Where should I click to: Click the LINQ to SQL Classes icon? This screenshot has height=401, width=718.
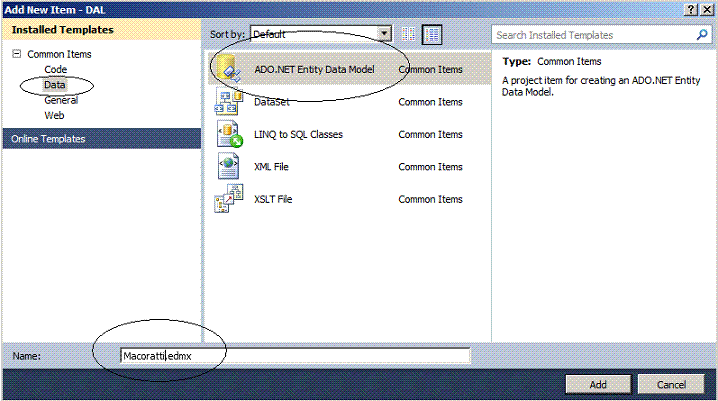229,134
